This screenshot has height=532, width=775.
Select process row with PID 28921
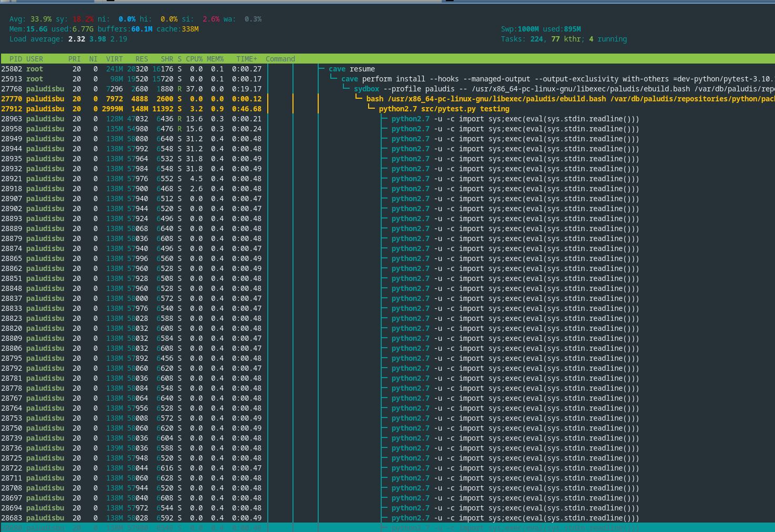[387, 179]
